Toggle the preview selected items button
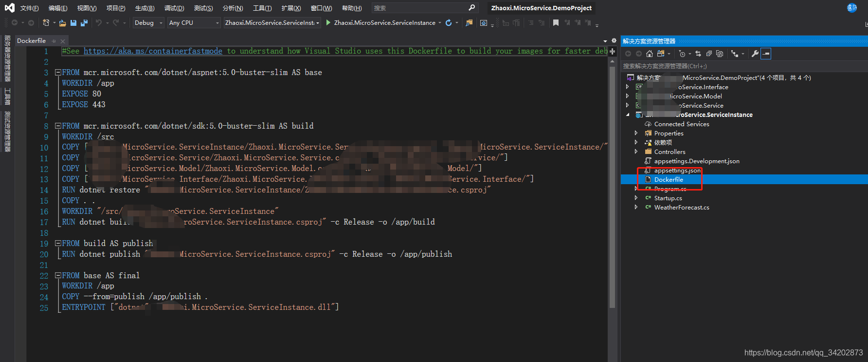The height and width of the screenshot is (362, 868). point(766,54)
